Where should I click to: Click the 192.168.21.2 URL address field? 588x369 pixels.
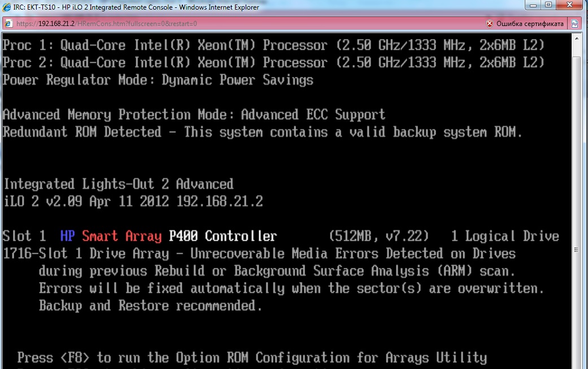(247, 24)
